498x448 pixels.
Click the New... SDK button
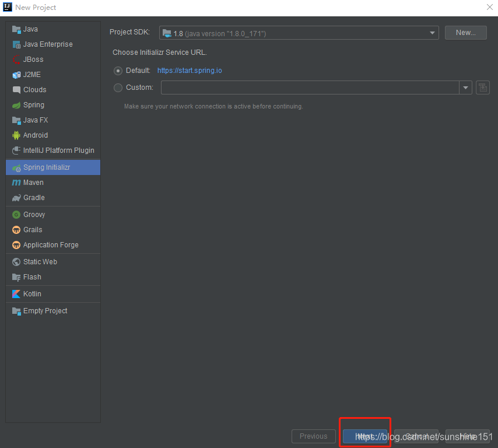(x=465, y=33)
